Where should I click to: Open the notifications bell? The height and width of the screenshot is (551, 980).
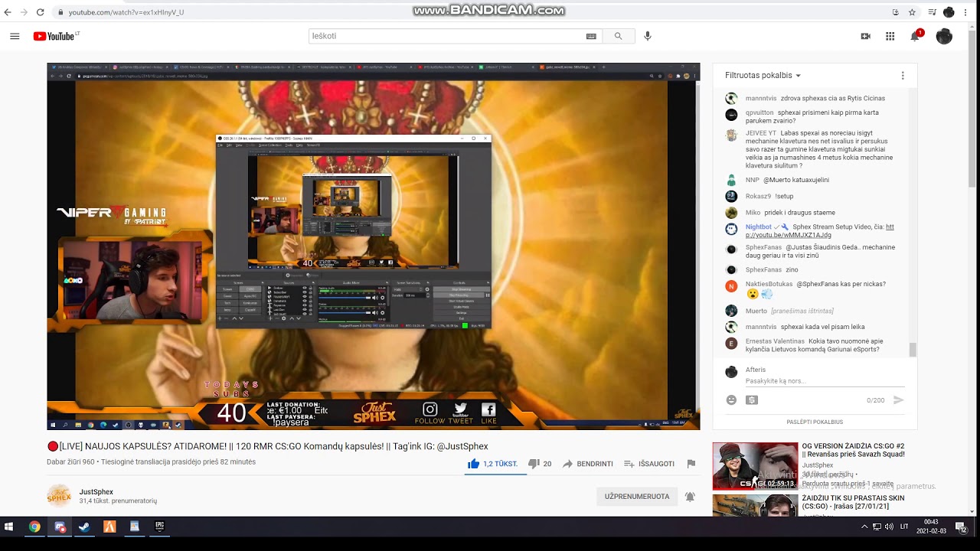pos(915,36)
